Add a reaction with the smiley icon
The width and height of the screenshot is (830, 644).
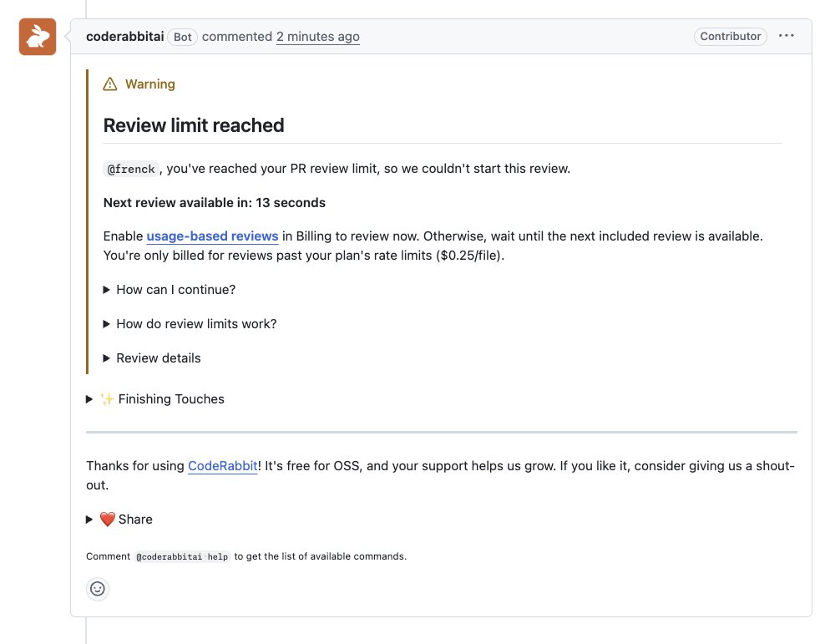[x=98, y=589]
